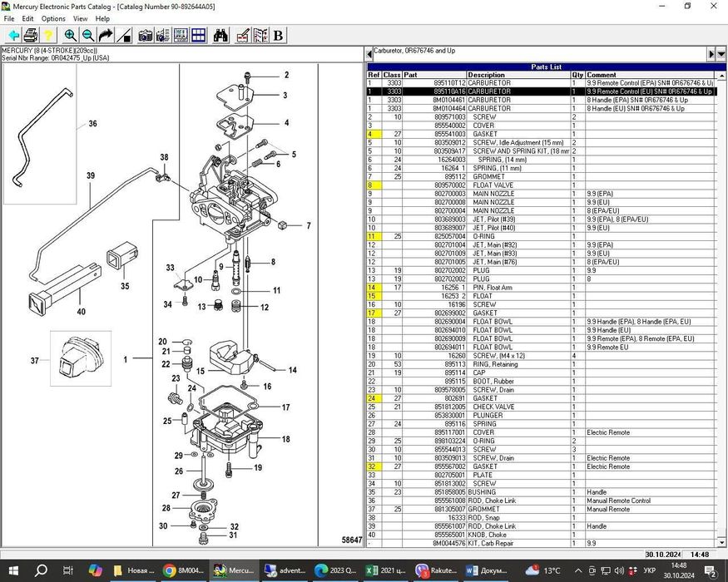Click the Qty column header

click(x=577, y=75)
